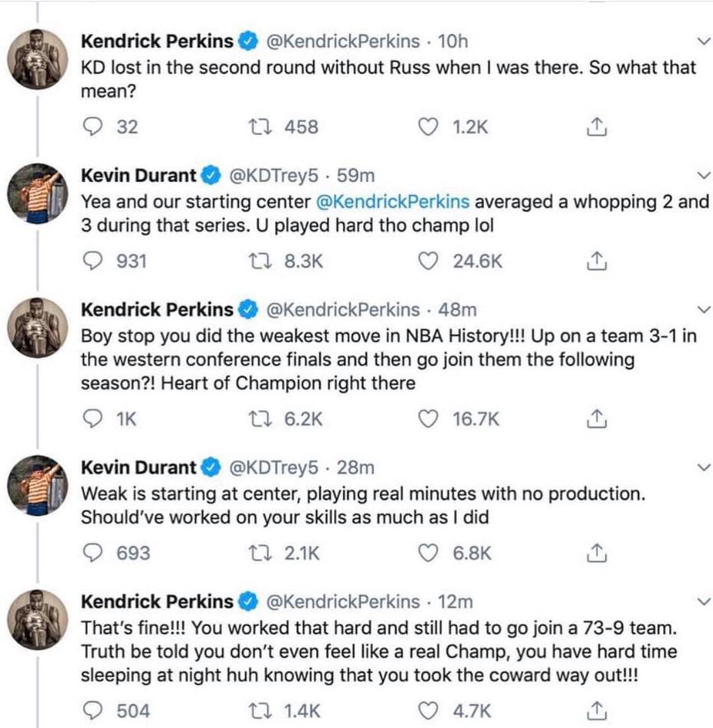Expand the options chevron on Perkins' 10h tweet

(x=702, y=41)
